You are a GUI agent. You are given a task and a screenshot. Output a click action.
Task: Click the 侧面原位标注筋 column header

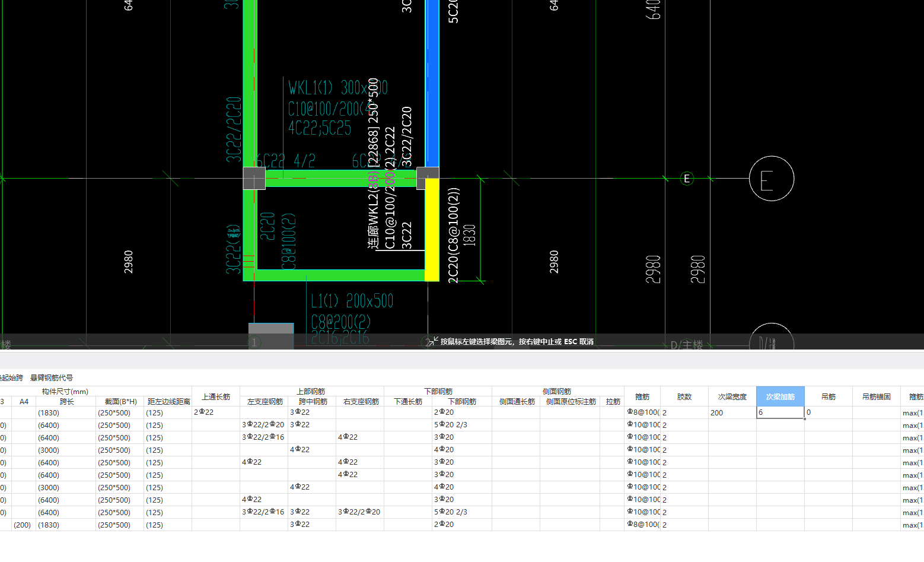(571, 402)
